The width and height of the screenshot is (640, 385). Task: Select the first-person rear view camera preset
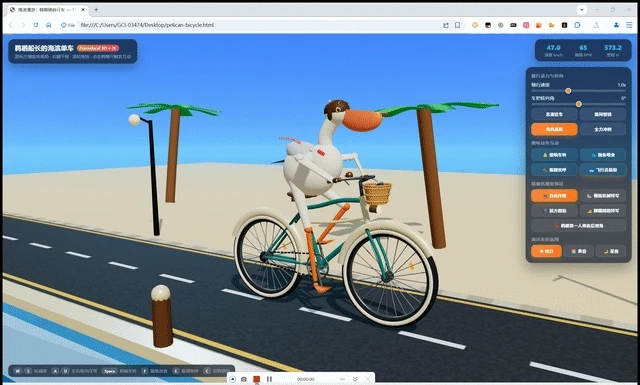coord(578,225)
